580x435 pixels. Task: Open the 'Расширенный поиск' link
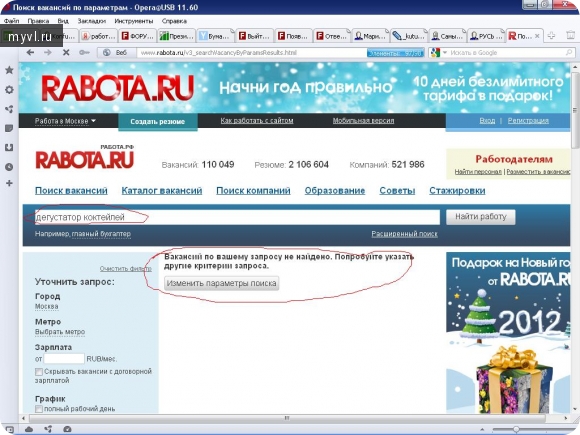point(404,234)
